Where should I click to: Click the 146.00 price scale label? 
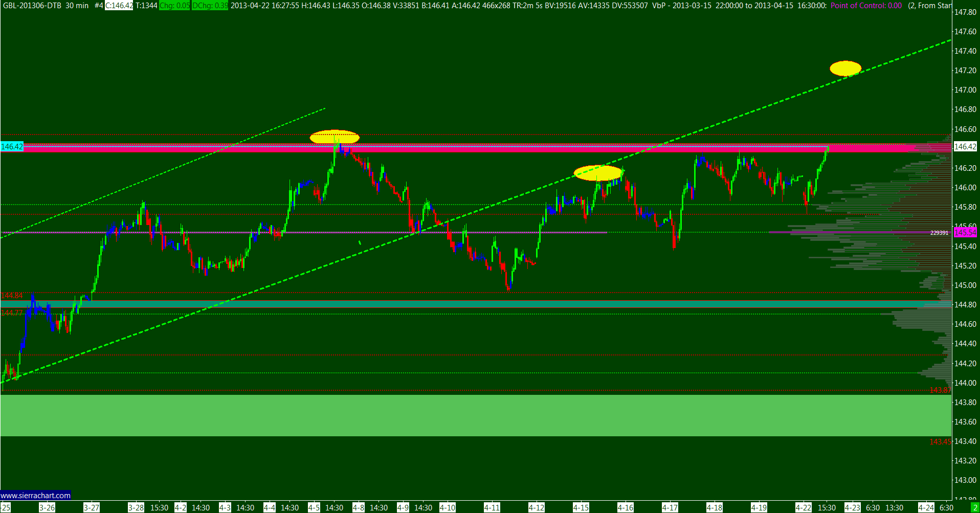[x=965, y=188]
